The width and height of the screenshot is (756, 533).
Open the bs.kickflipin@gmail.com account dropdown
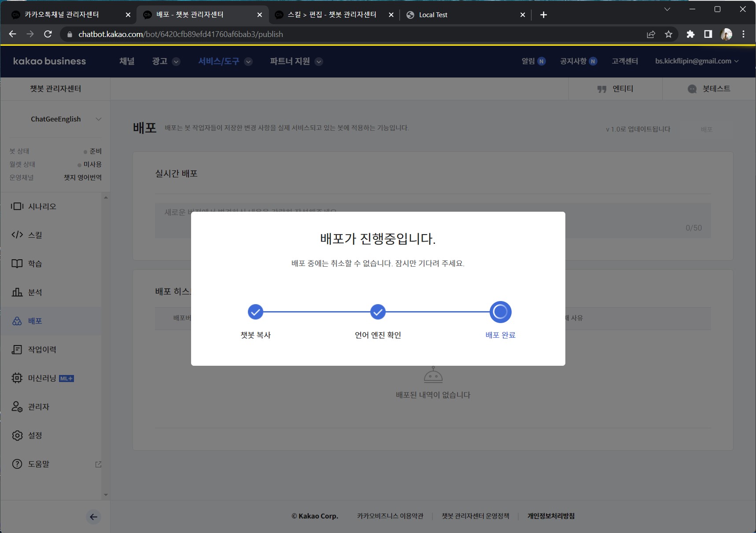pos(697,61)
